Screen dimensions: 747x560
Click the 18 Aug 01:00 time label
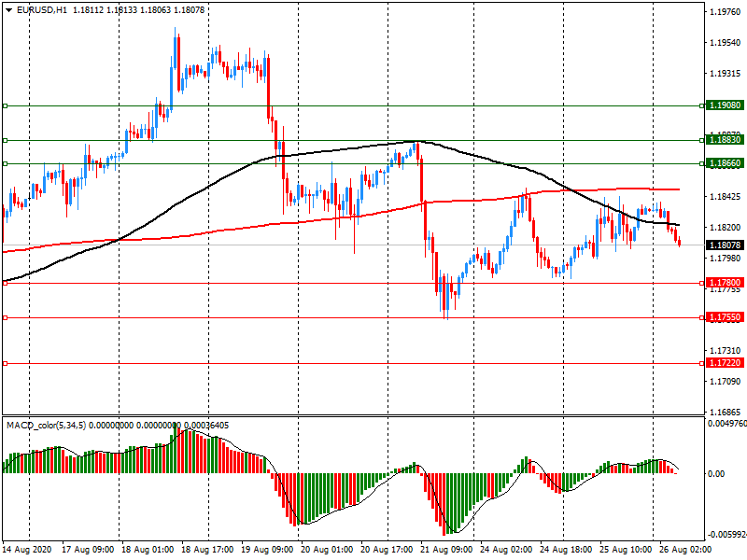(x=148, y=550)
